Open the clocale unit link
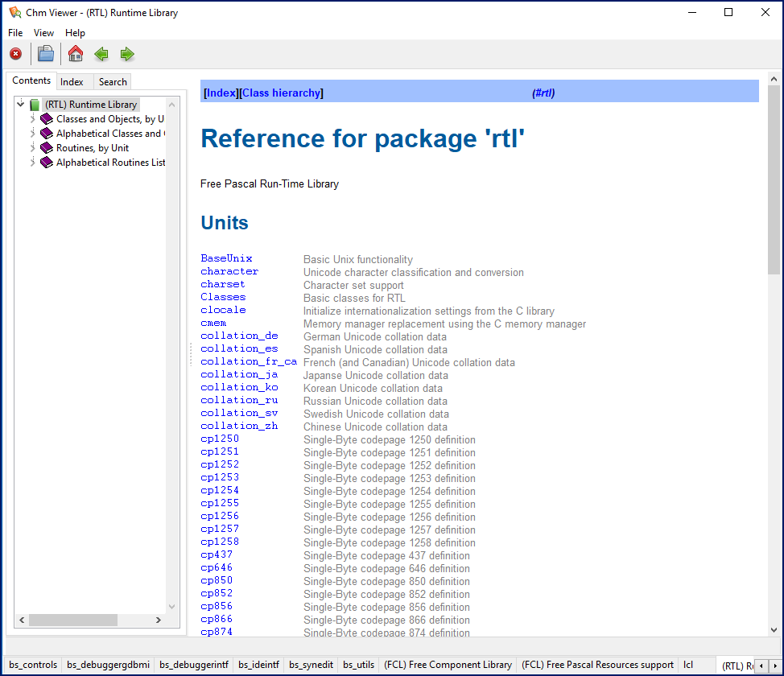 click(223, 310)
